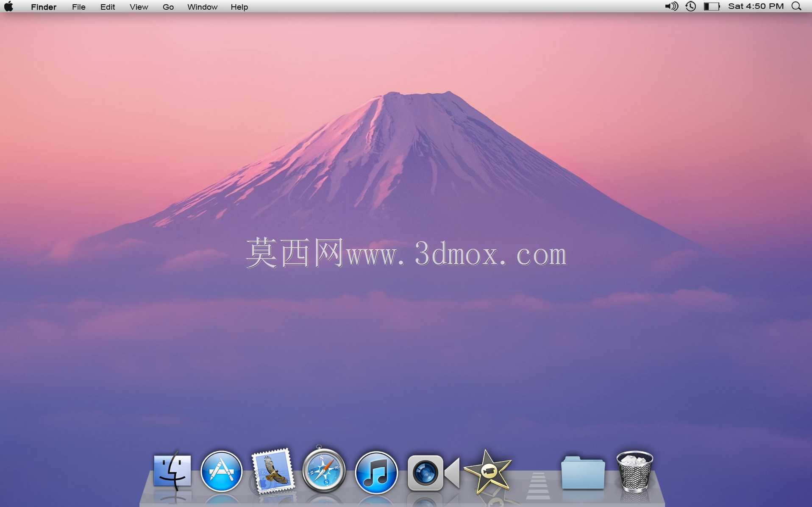Open the blue folder stack in Dock
This screenshot has height=507, width=812.
click(x=583, y=472)
